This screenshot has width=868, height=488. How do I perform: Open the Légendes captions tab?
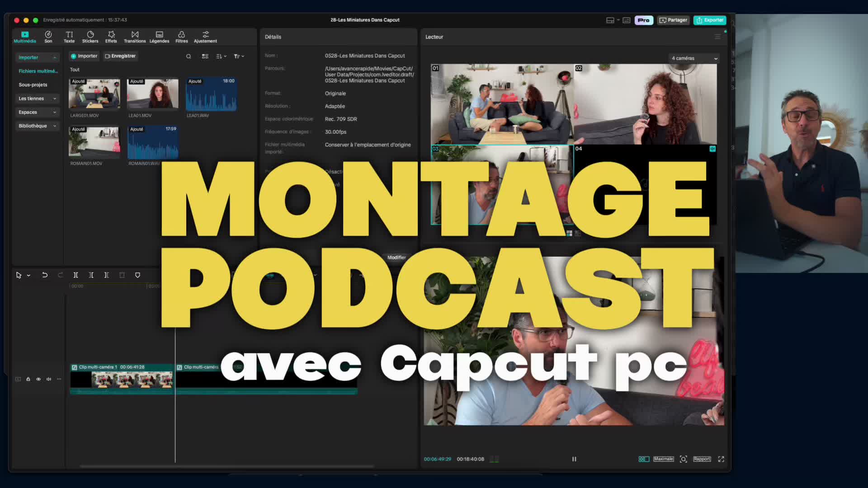coord(160,37)
